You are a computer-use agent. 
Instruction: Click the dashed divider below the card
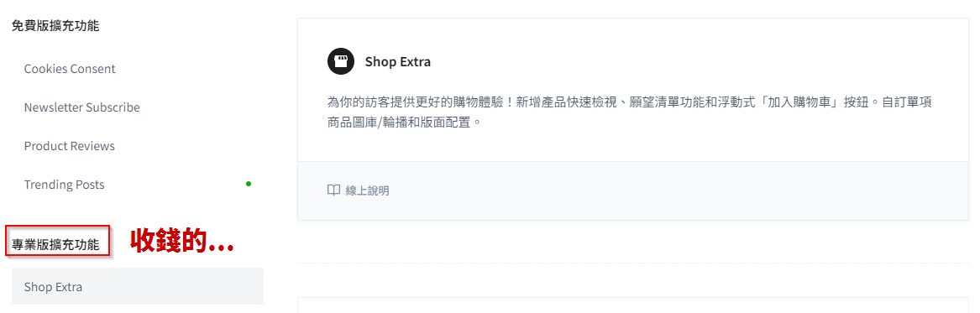(x=633, y=263)
